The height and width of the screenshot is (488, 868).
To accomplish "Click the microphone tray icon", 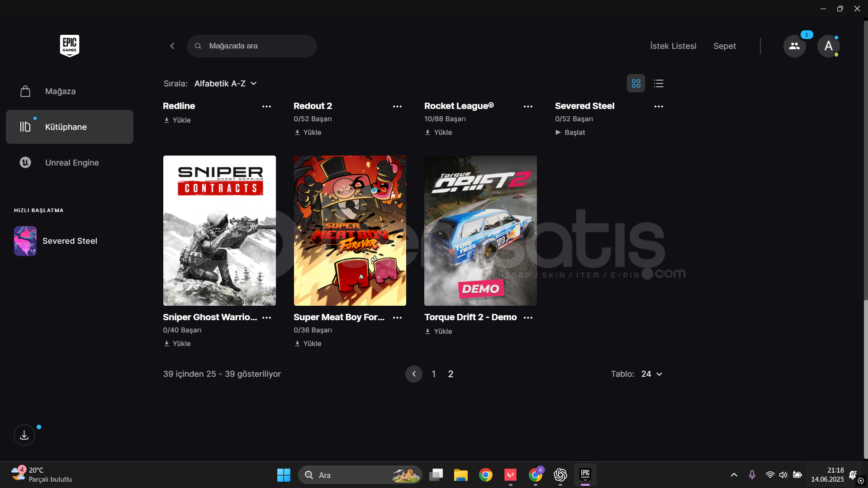I will [x=752, y=475].
